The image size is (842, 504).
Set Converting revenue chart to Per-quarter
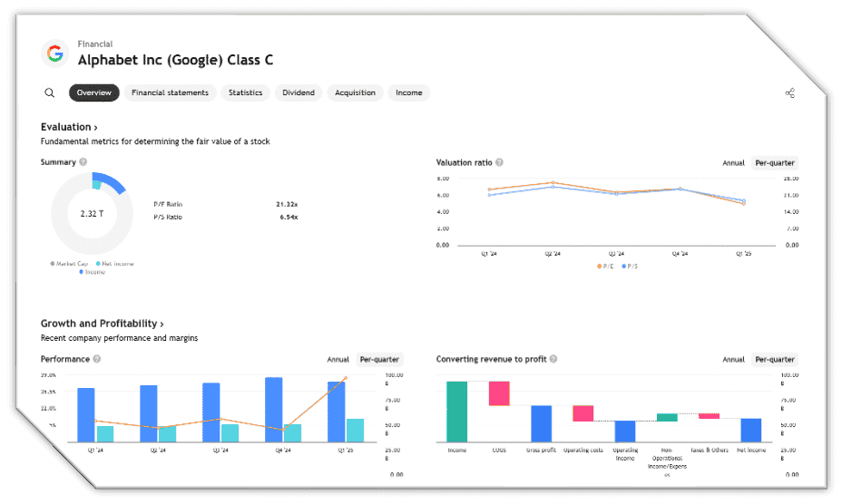tap(774, 360)
